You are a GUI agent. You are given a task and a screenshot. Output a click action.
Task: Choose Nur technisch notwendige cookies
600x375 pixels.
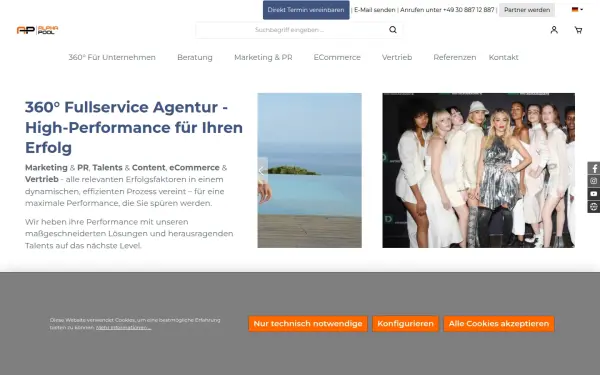(308, 324)
